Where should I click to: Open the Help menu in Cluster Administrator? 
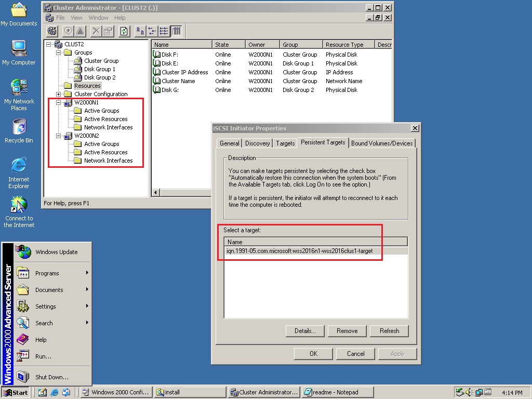(x=120, y=18)
